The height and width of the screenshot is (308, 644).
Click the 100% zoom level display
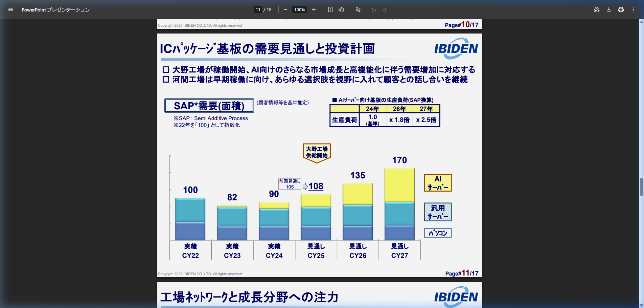299,9
